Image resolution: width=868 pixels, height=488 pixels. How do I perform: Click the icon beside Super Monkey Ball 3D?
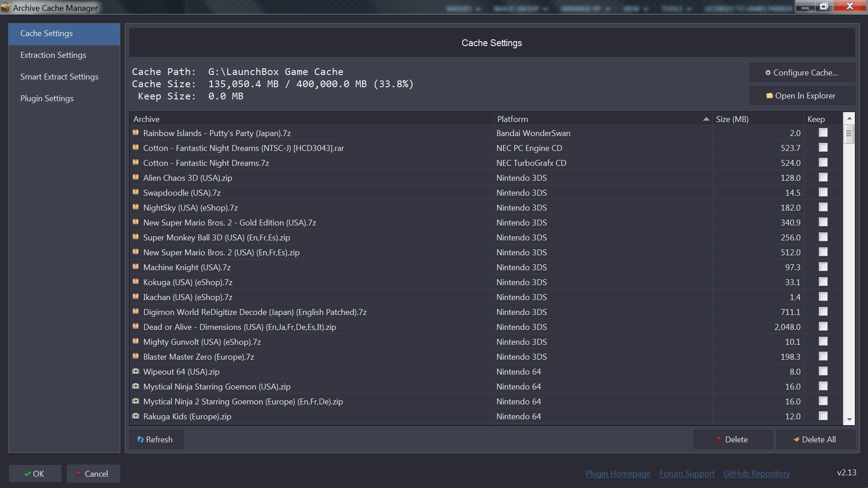136,237
